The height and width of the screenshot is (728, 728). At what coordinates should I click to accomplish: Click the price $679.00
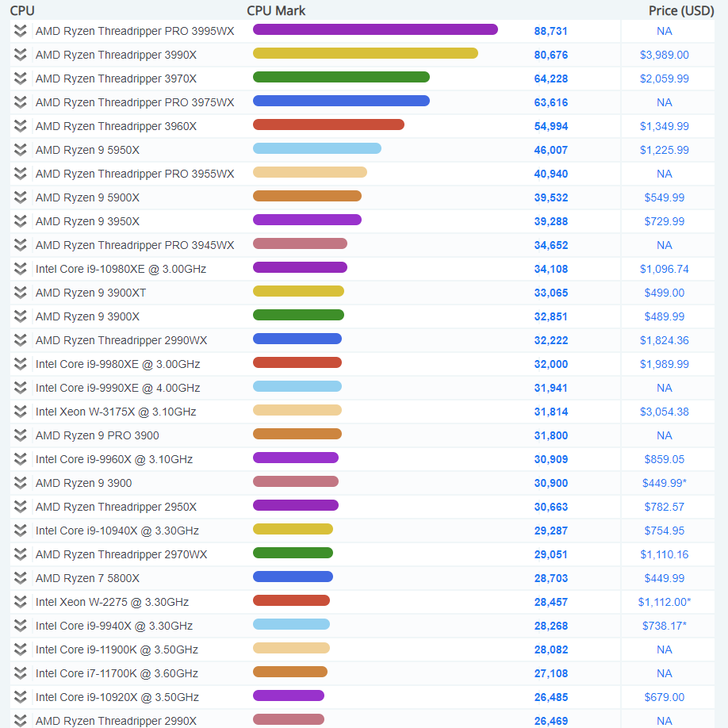click(665, 697)
